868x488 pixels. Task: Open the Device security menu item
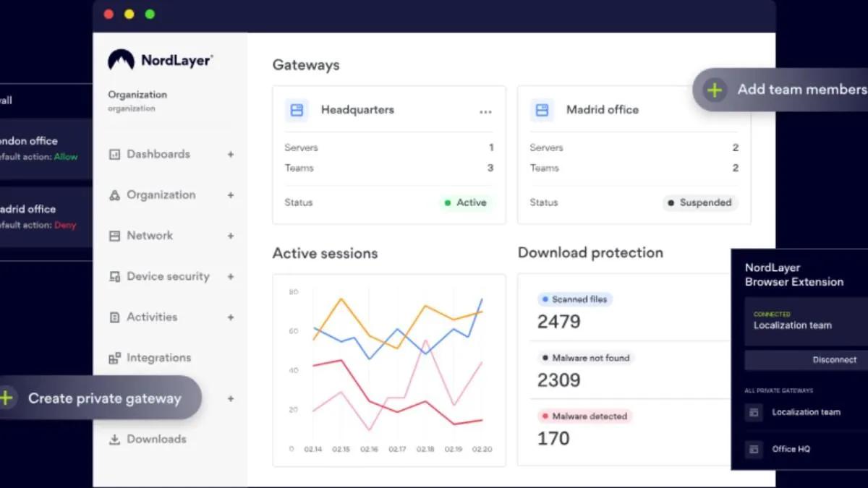pos(168,276)
